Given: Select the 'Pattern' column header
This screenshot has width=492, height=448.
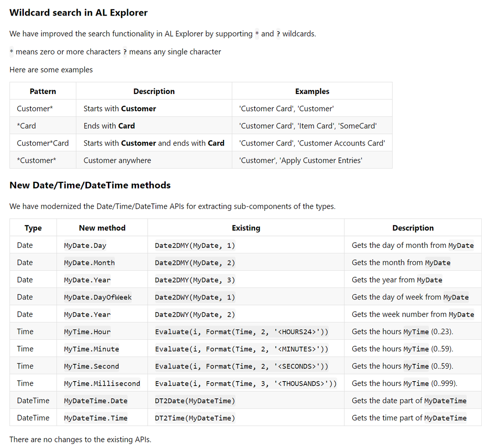Looking at the screenshot, I should (43, 91).
